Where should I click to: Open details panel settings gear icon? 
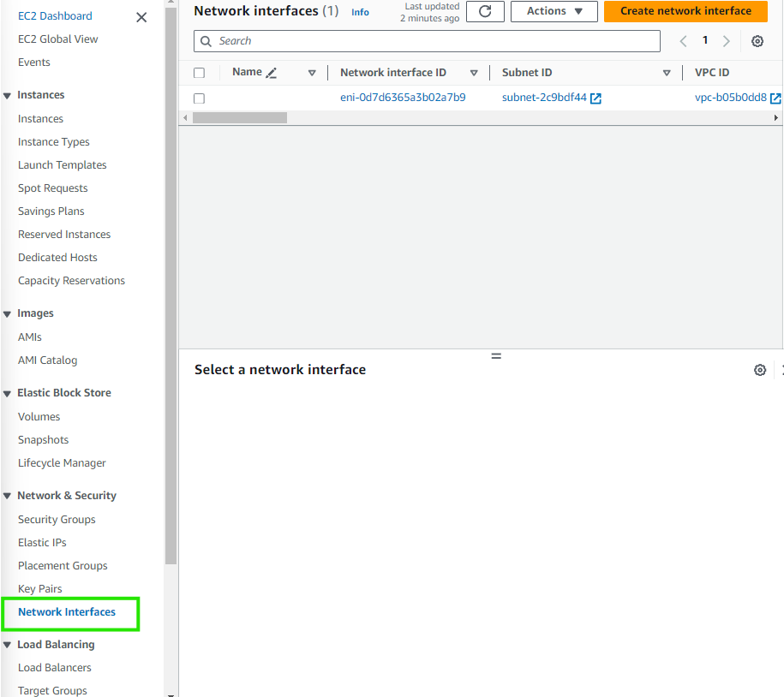[x=759, y=370]
